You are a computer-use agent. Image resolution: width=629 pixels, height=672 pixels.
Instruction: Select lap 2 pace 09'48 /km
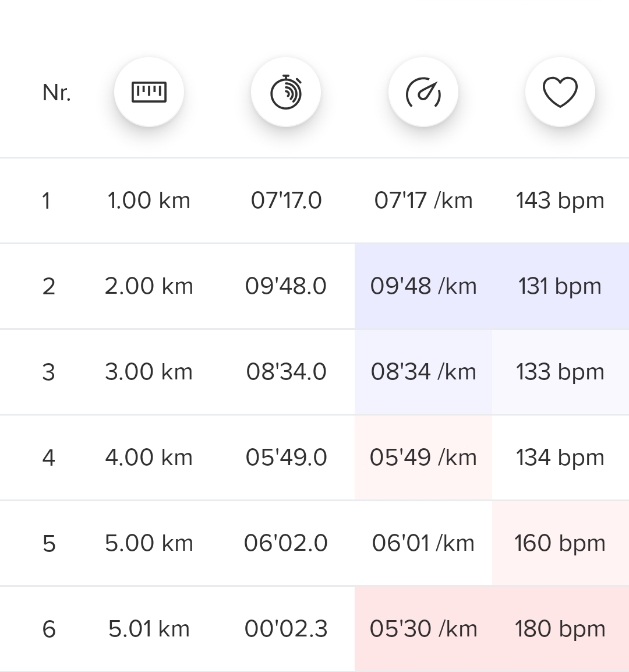coord(423,286)
